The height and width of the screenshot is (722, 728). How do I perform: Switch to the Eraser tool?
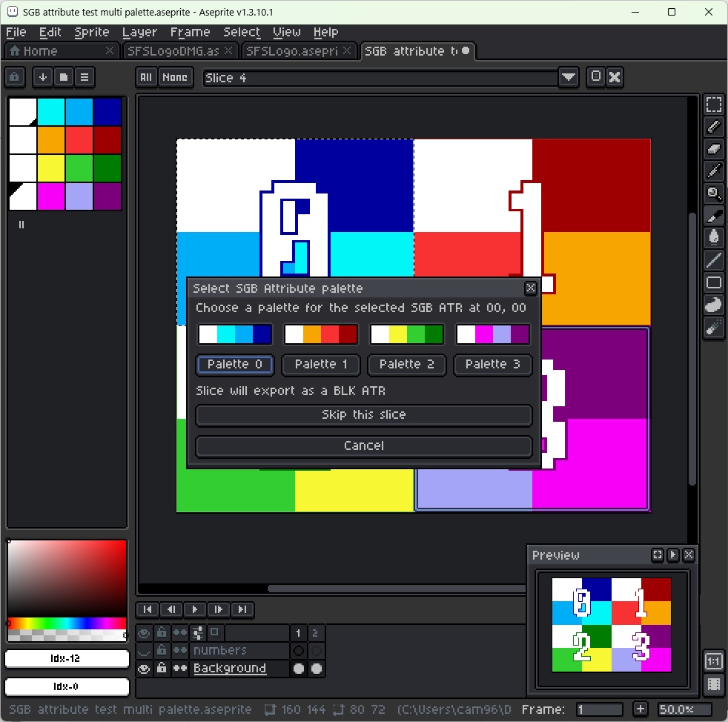tap(714, 149)
